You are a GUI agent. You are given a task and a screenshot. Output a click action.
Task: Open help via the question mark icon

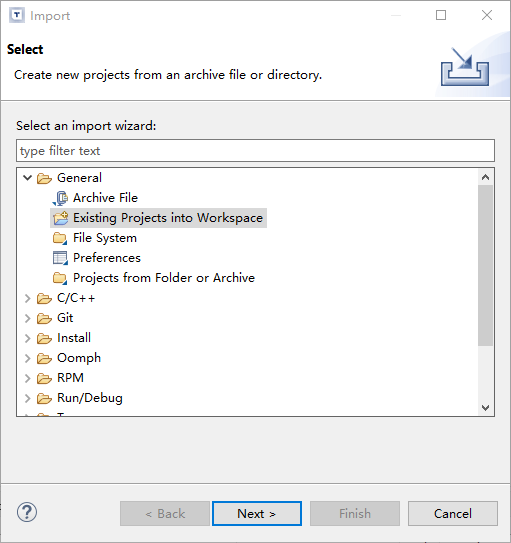tap(27, 512)
